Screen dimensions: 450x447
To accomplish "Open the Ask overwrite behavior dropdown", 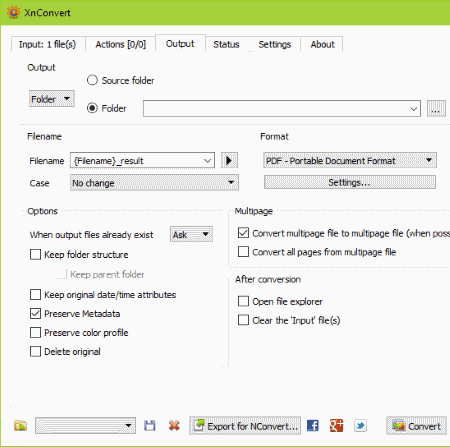I will (191, 235).
